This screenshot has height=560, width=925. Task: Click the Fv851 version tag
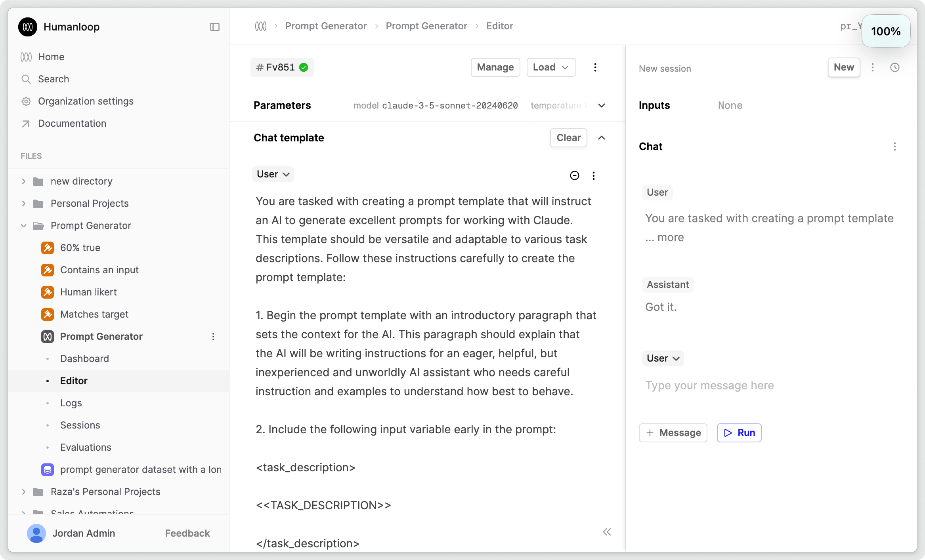[x=282, y=67]
